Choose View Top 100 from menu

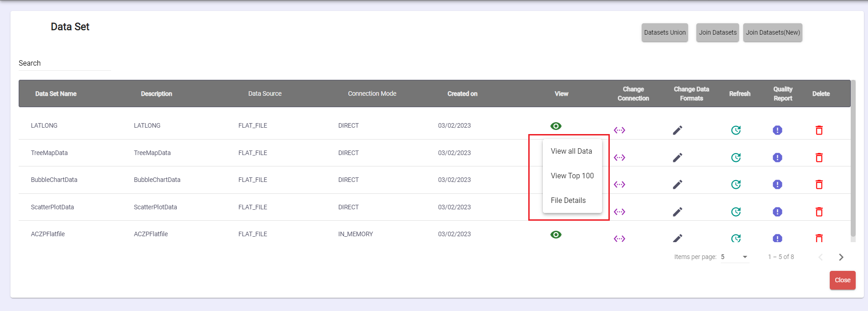coord(572,176)
